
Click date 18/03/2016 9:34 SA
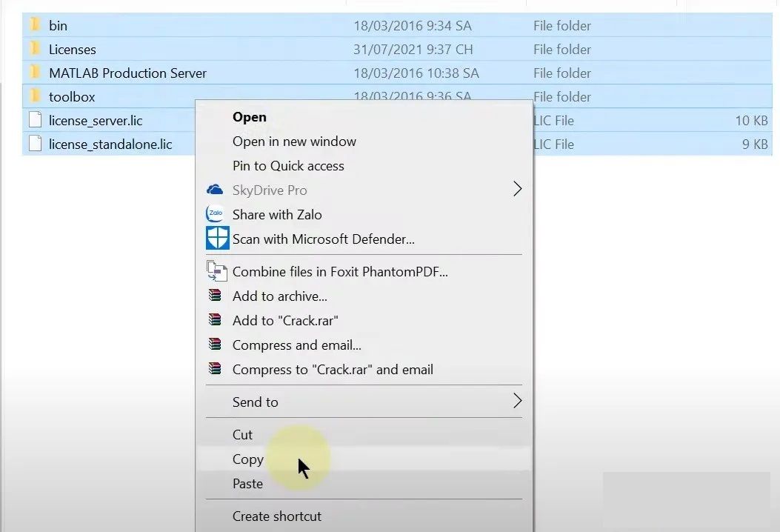tap(413, 25)
